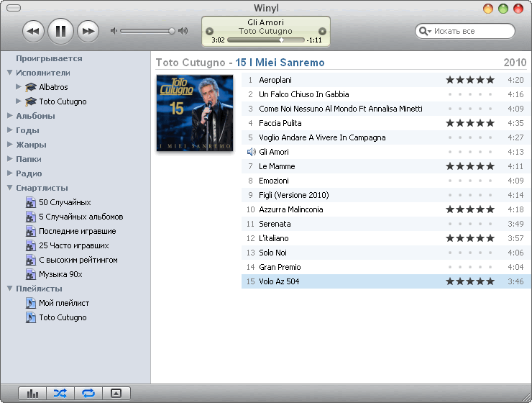The height and width of the screenshot is (403, 532).
Task: Mute using the low volume speaker icon
Action: [114, 31]
